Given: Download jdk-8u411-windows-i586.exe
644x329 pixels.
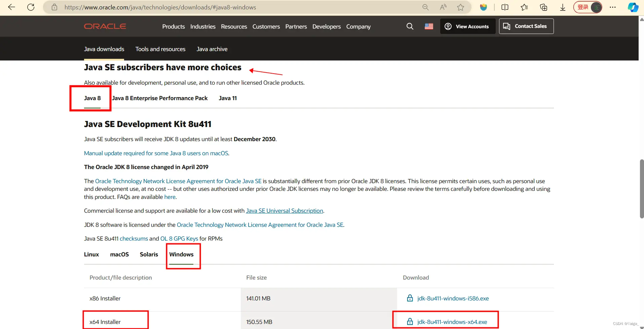Looking at the screenshot, I should (x=453, y=298).
